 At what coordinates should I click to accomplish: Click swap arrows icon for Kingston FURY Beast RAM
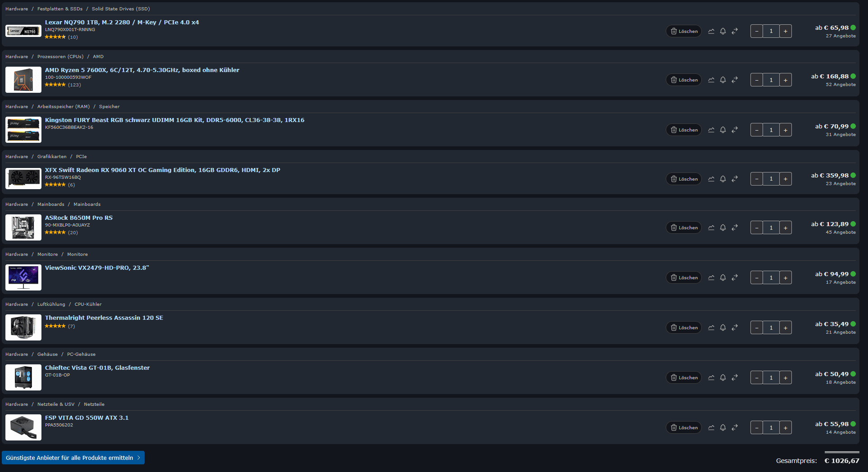[x=735, y=130]
